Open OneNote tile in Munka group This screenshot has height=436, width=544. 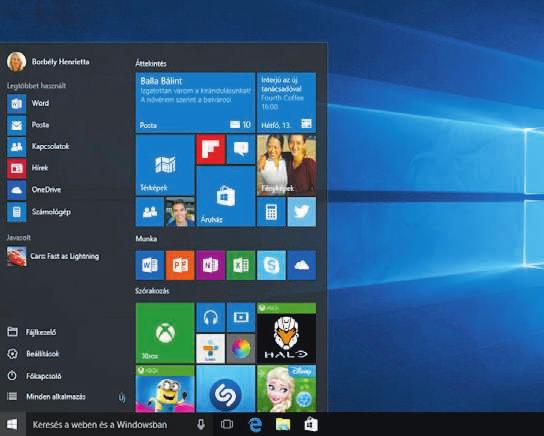211,265
